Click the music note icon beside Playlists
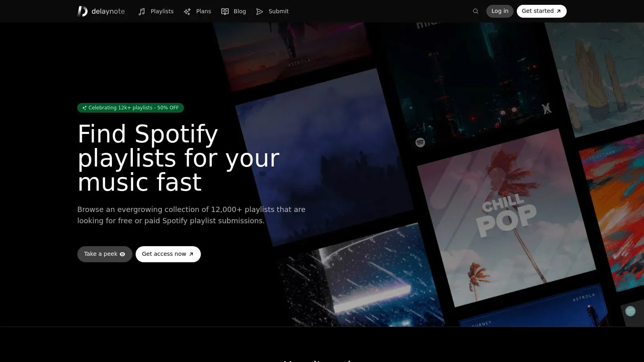The width and height of the screenshot is (644, 362). pyautogui.click(x=142, y=12)
